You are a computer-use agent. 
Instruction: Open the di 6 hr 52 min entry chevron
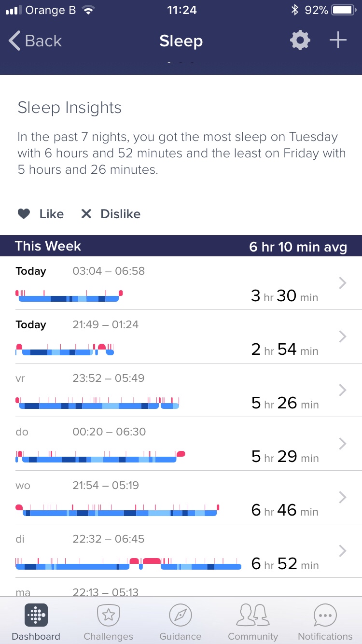(343, 551)
